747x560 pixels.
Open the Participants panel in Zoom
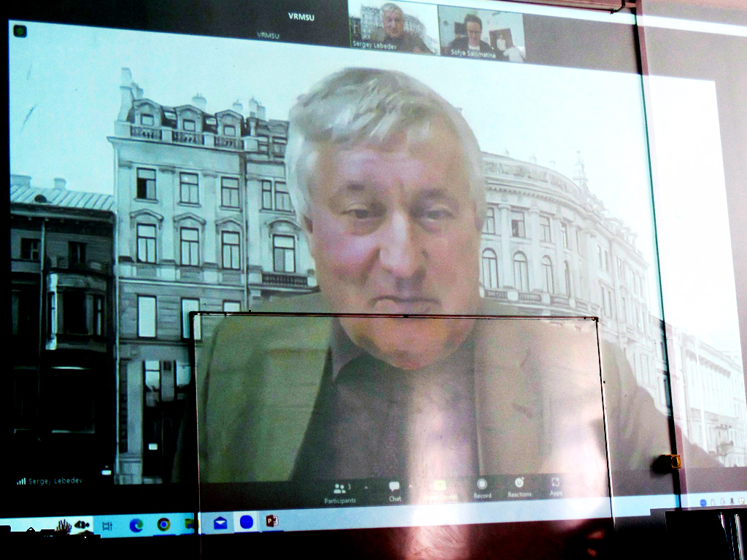[340, 492]
